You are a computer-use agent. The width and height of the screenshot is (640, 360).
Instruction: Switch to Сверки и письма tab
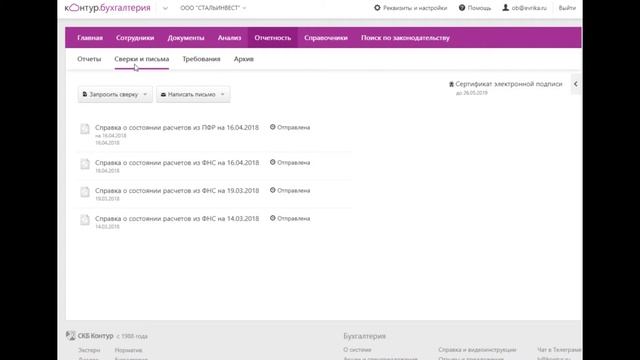coord(142,59)
